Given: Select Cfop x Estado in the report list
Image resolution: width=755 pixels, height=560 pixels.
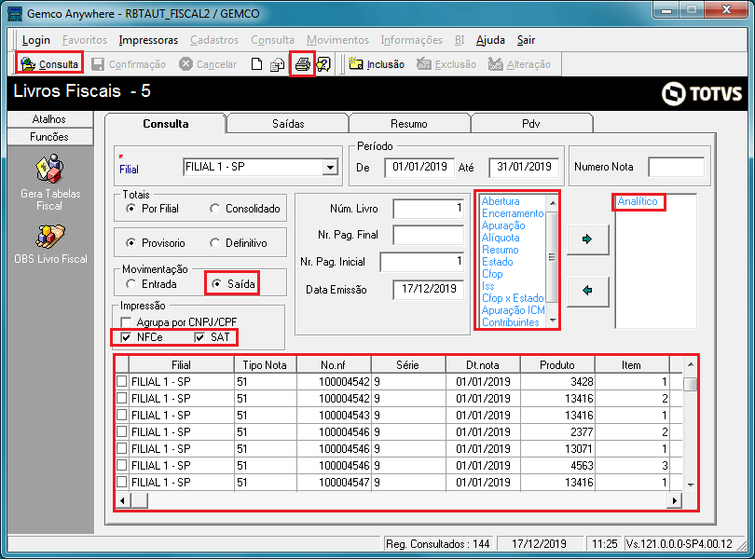Looking at the screenshot, I should [x=513, y=298].
